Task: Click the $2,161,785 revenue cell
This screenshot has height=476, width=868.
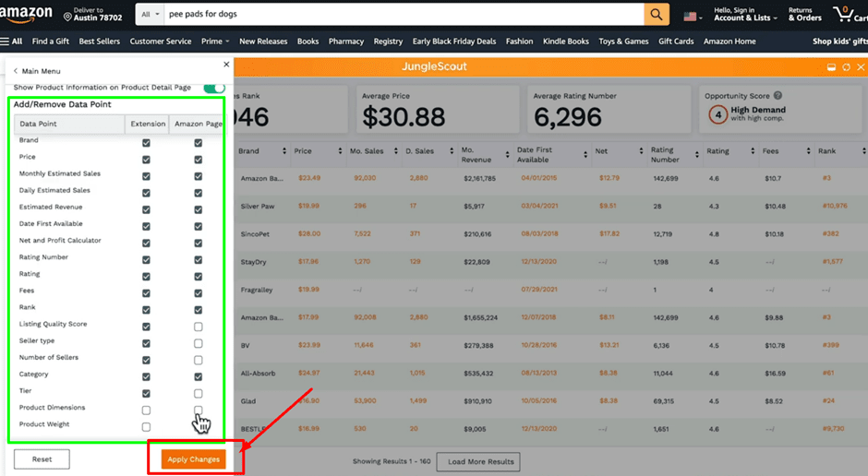Action: [x=479, y=179]
